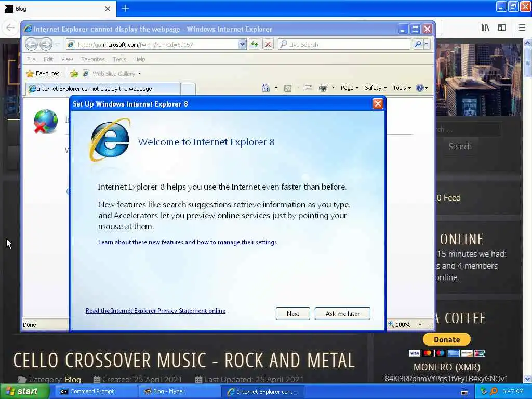Screen dimensions: 532x399
Task: Open the Tools command bar dropdown
Action: click(402, 88)
